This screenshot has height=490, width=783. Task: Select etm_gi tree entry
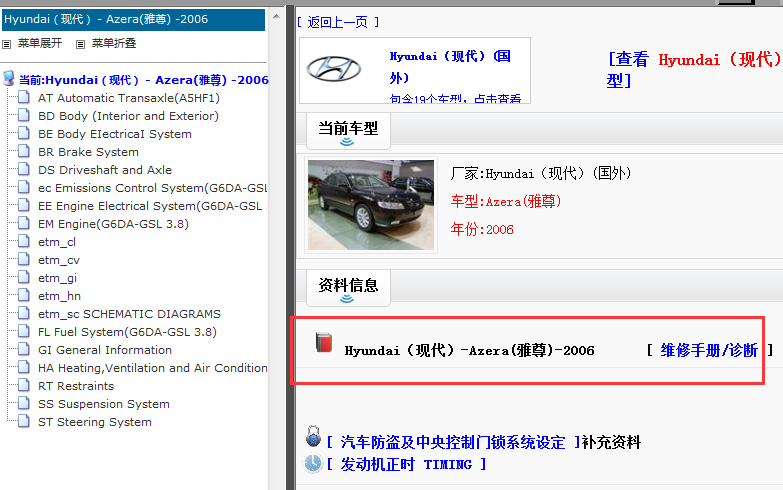tap(57, 278)
